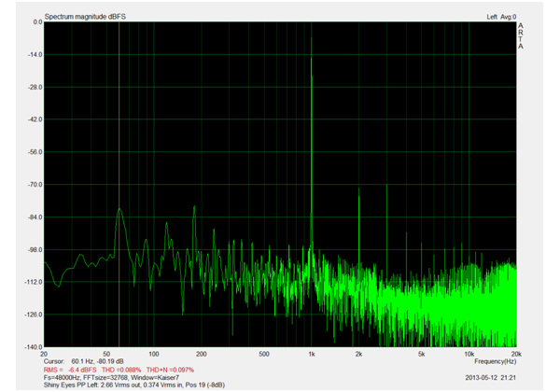Click the vertical ARTA logo text
The width and height of the screenshot is (560, 392).
[x=520, y=36]
